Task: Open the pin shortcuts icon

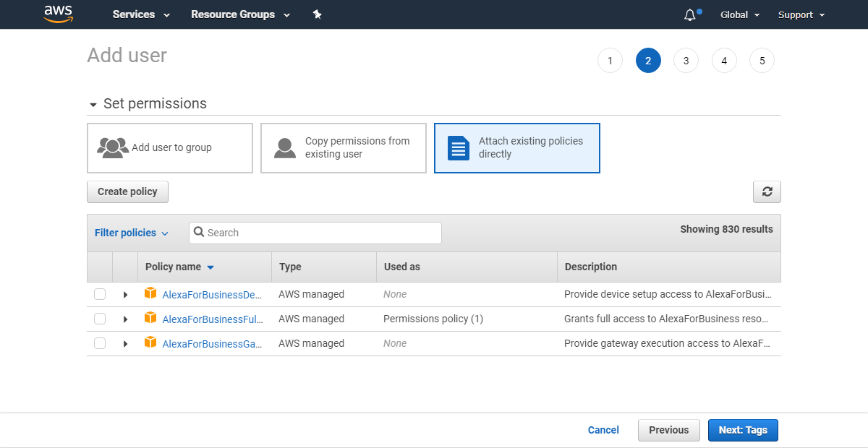Action: click(x=317, y=14)
